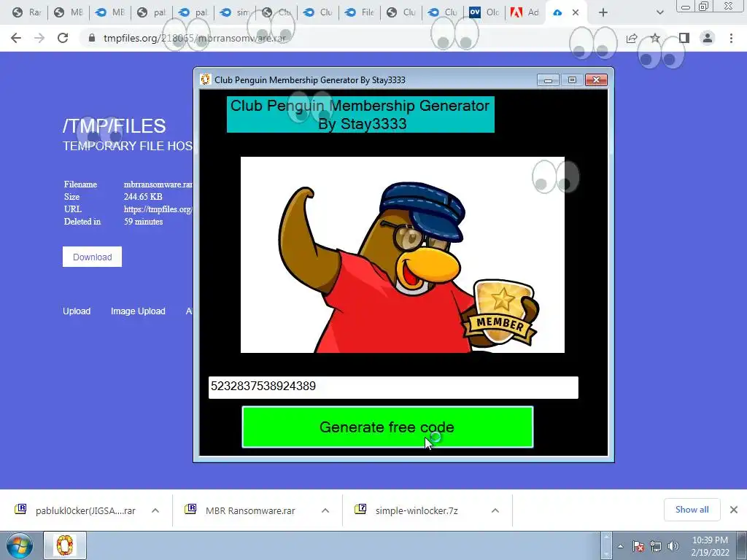
Task: Open the Upload link
Action: coord(77,311)
